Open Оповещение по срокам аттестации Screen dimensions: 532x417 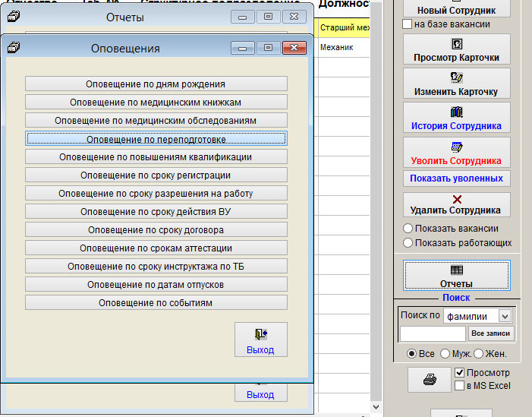coord(156,248)
